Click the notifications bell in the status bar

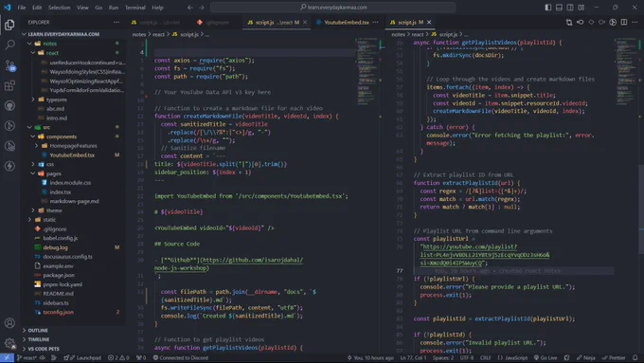pos(635,357)
